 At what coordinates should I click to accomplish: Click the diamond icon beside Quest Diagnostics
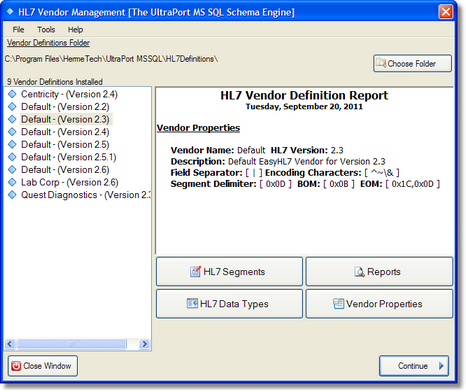tap(12, 195)
